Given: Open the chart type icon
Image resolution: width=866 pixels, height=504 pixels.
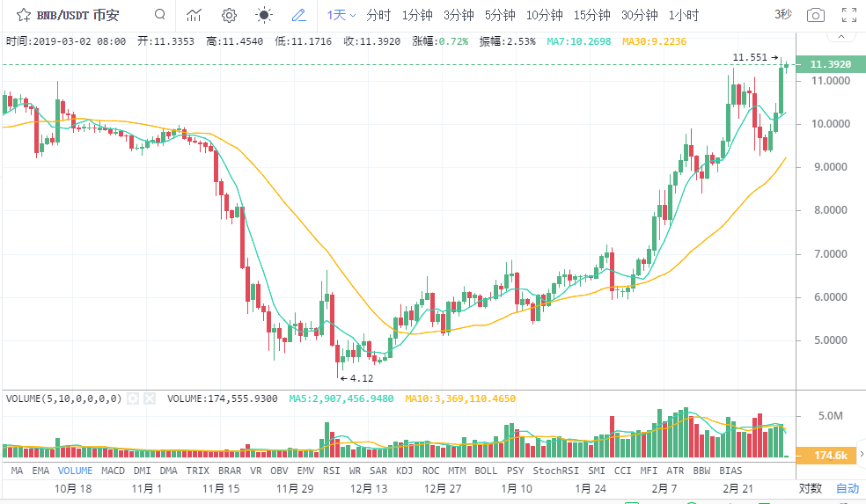Looking at the screenshot, I should pos(194,15).
